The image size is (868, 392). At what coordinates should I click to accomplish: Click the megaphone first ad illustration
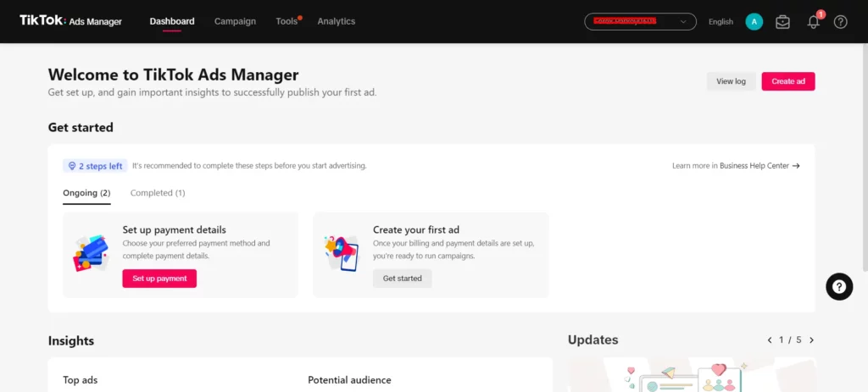pos(342,253)
